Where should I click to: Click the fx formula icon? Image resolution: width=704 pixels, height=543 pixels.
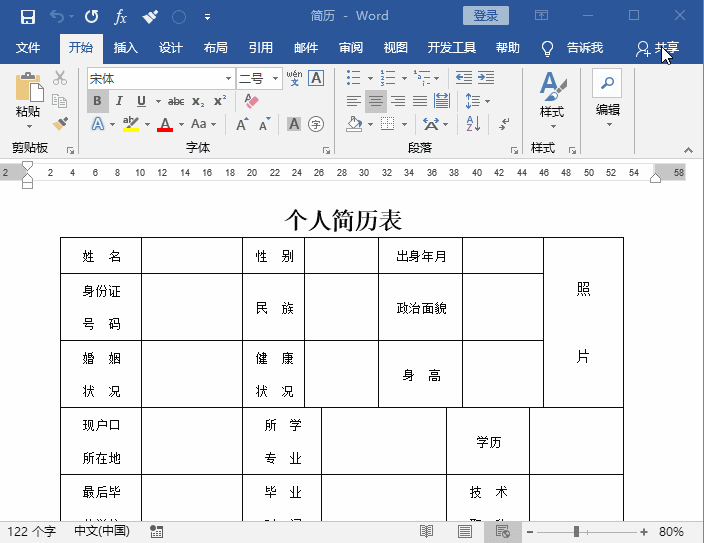point(120,17)
